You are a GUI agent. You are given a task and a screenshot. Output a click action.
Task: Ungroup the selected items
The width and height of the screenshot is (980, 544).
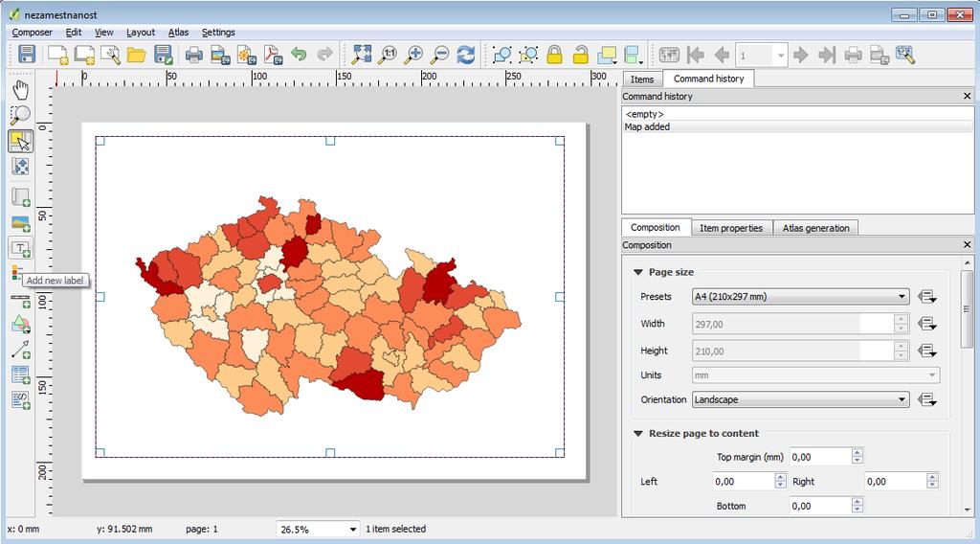[x=528, y=55]
